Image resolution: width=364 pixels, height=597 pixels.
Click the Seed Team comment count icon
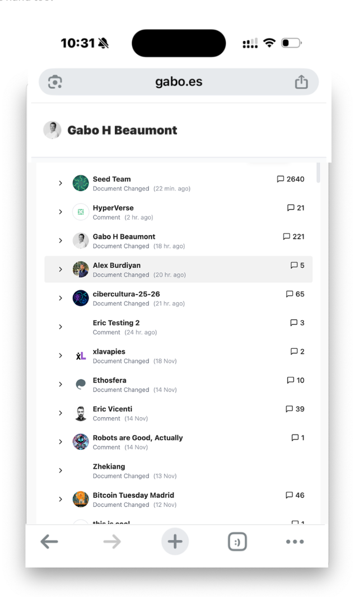281,179
